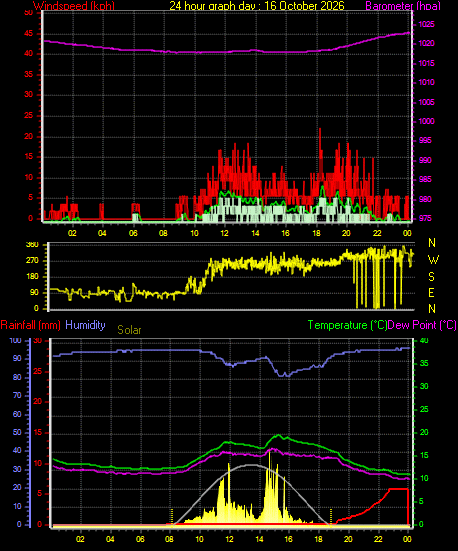Image resolution: width=458 pixels, height=551 pixels.
Task: Click the Windspeed (kph) chart label
Action: pyautogui.click(x=74, y=6)
